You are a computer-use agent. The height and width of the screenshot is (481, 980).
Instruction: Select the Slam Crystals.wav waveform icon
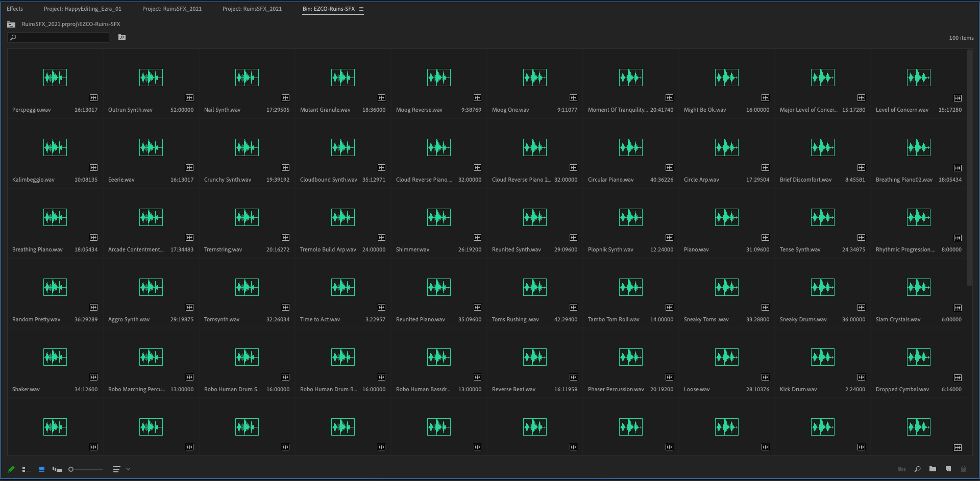(919, 287)
